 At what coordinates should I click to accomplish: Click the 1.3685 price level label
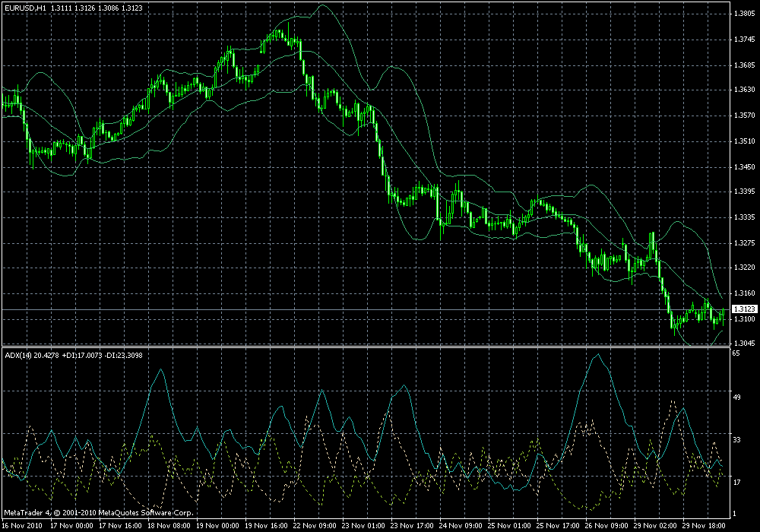pyautogui.click(x=745, y=65)
